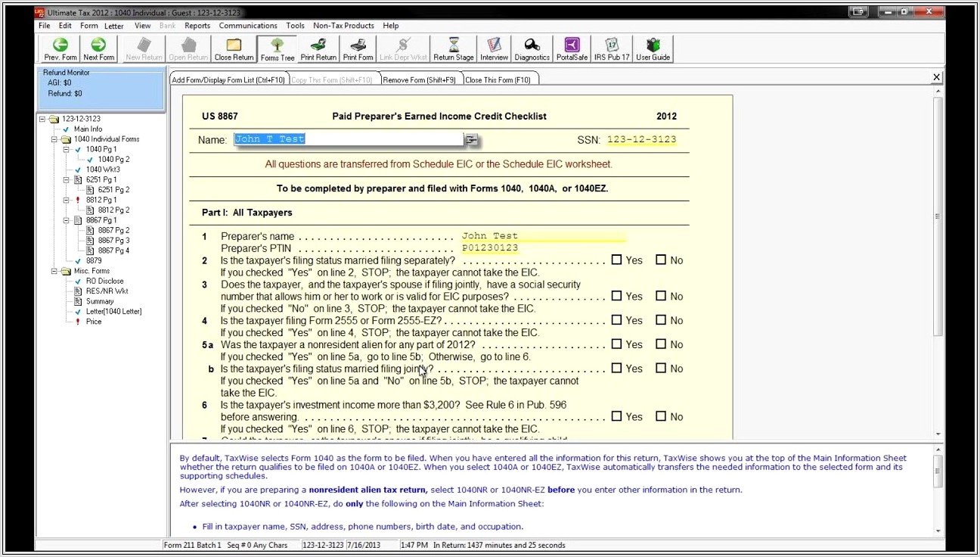This screenshot has height=557, width=980.
Task: Toggle the Forms Tree toolbar icon
Action: tap(278, 49)
